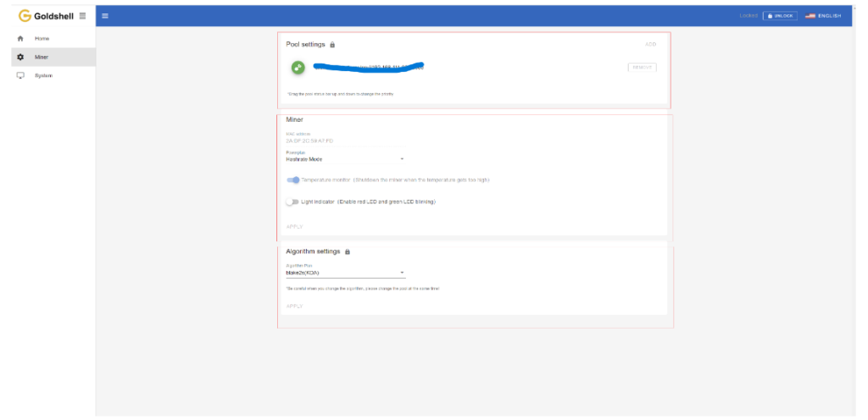
Task: Click the Algorithm settings heading
Action: point(313,251)
